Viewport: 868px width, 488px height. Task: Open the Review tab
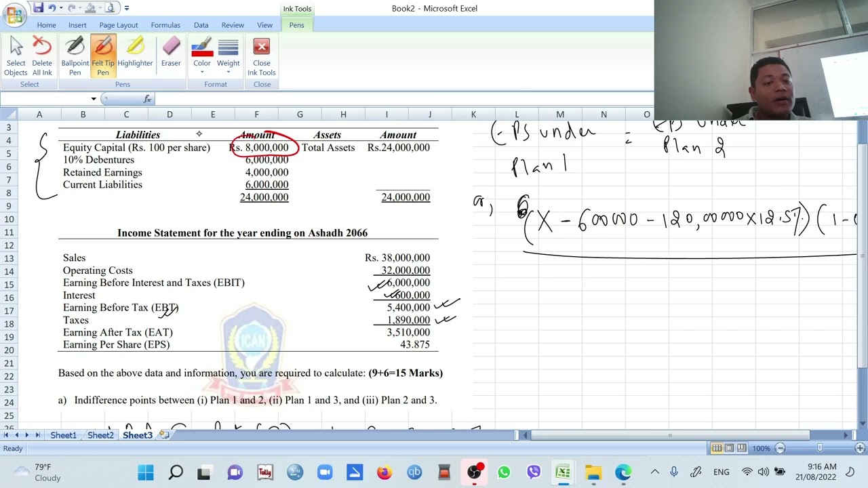click(233, 25)
